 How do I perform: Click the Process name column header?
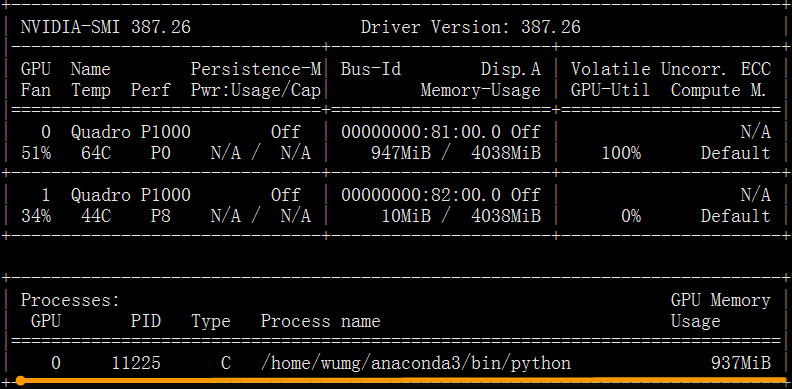click(320, 321)
